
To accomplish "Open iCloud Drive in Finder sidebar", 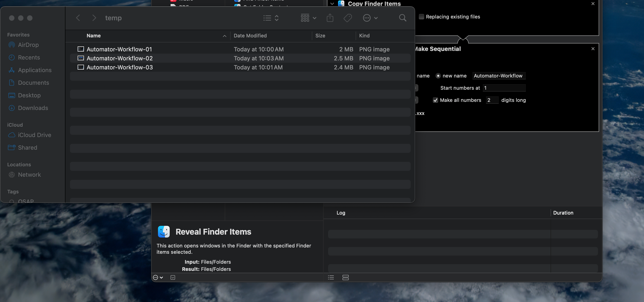I will [x=30, y=135].
